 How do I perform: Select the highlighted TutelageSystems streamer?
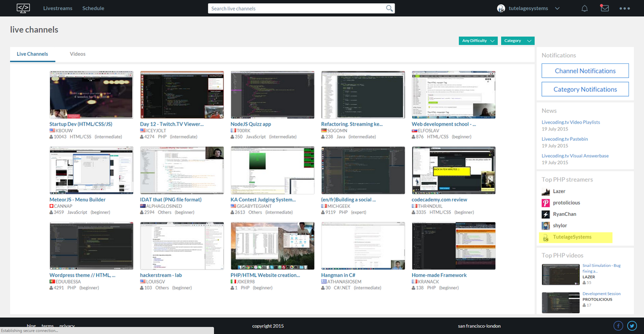click(x=575, y=237)
